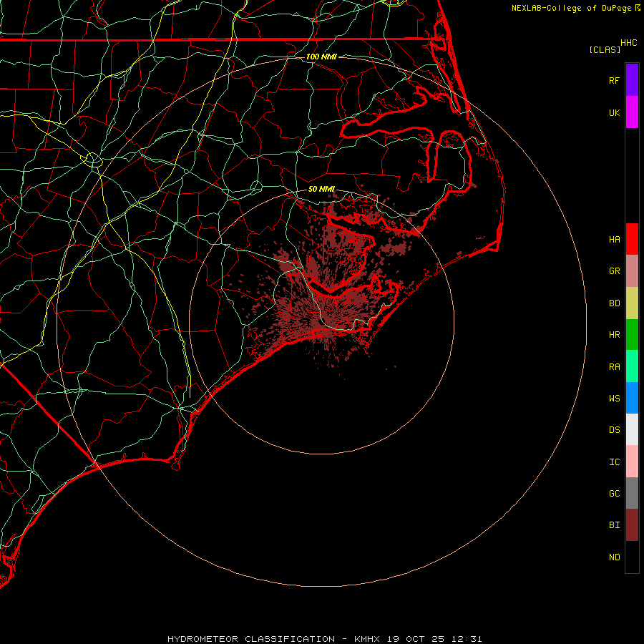Click the DS white legend swatch
644x644 pixels.
[632, 429]
